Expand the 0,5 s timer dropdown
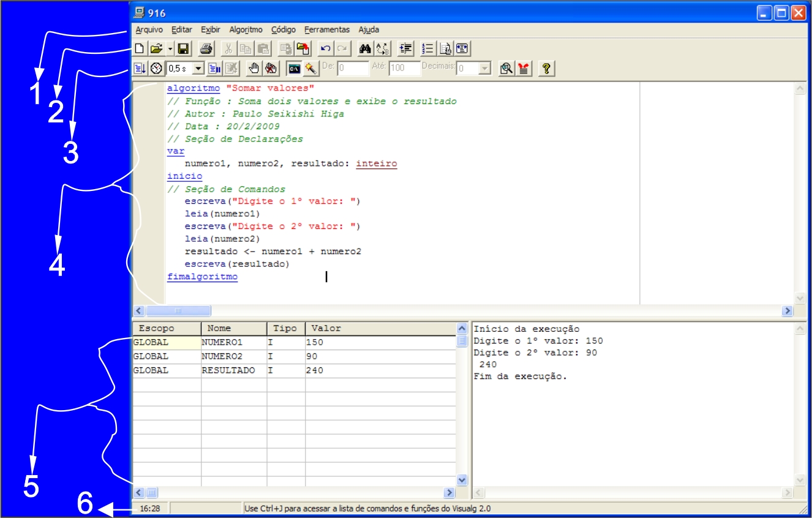The height and width of the screenshot is (532, 812). [x=197, y=69]
